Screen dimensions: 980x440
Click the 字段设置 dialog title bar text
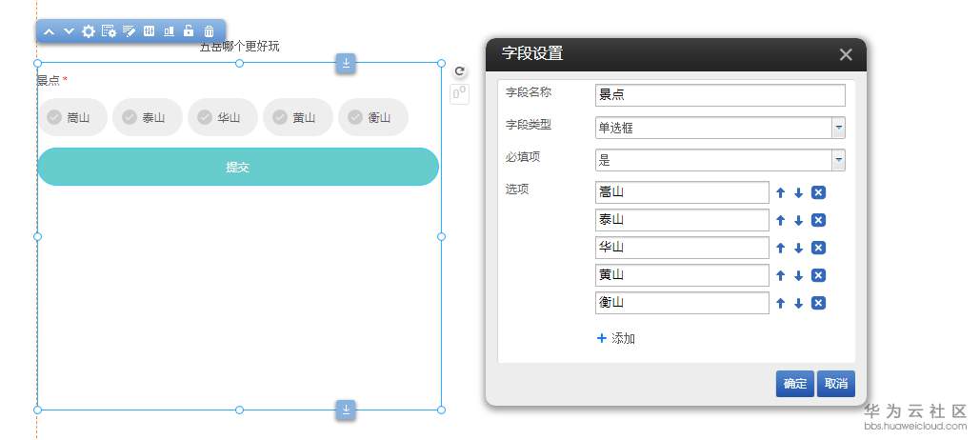pyautogui.click(x=531, y=53)
